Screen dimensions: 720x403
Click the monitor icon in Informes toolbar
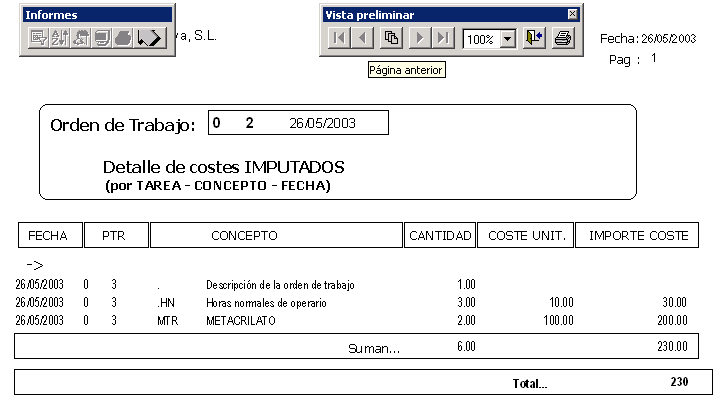click(x=101, y=39)
